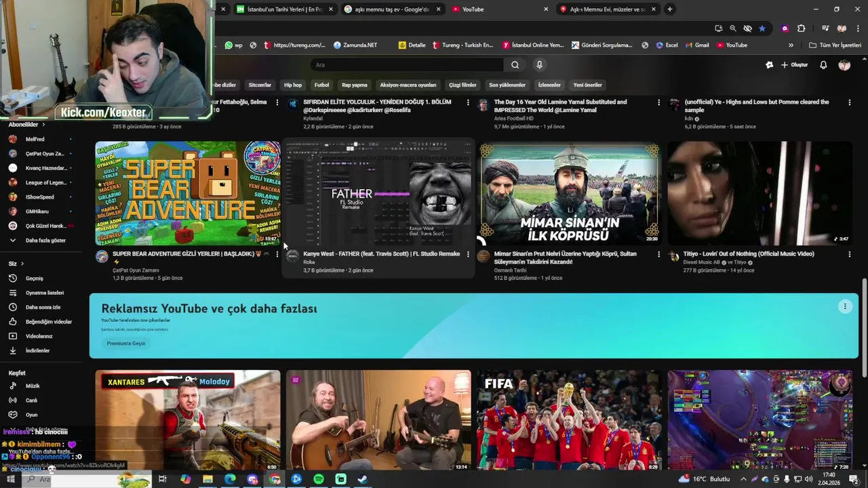This screenshot has height=488, width=868.
Task: Click the YouTube search magnifier button
Action: [x=515, y=65]
